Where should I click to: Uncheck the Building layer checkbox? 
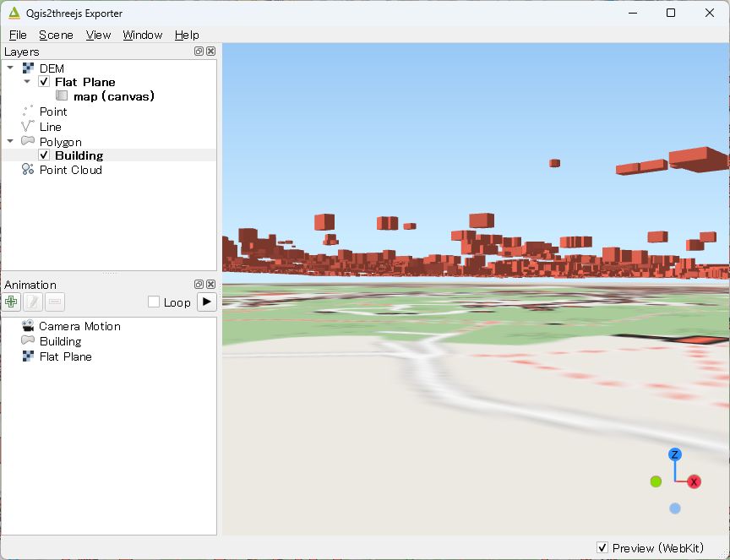44,155
